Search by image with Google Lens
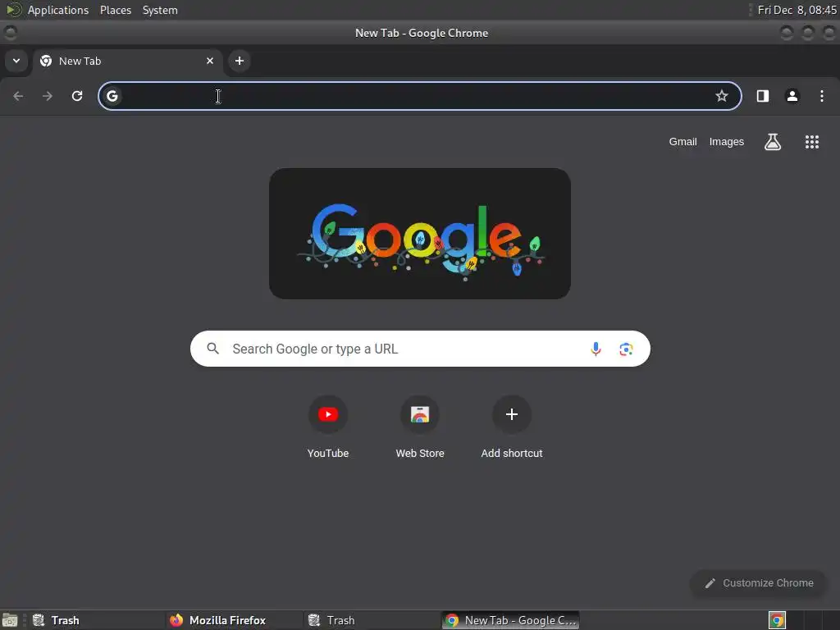This screenshot has height=630, width=840. pos(626,349)
